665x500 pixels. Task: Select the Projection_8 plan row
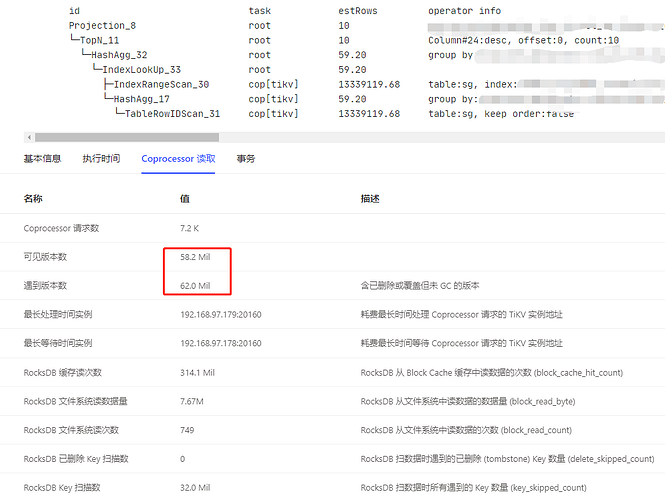click(x=102, y=25)
